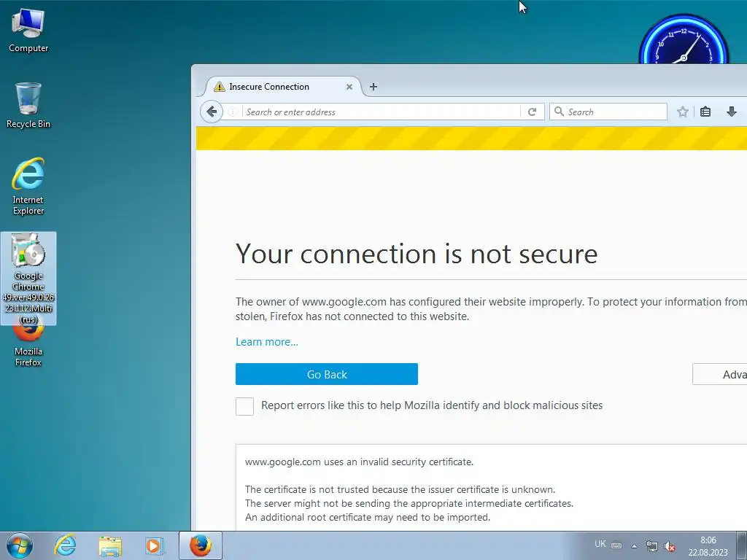The height and width of the screenshot is (560, 747).
Task: Open Internet Explorer from the taskbar
Action: 65,545
